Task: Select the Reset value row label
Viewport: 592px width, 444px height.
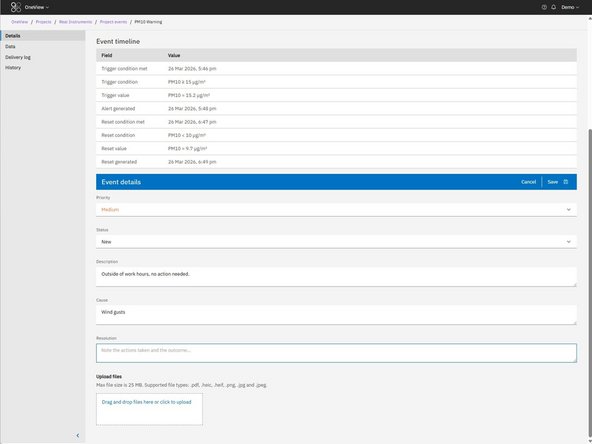Action: point(114,149)
